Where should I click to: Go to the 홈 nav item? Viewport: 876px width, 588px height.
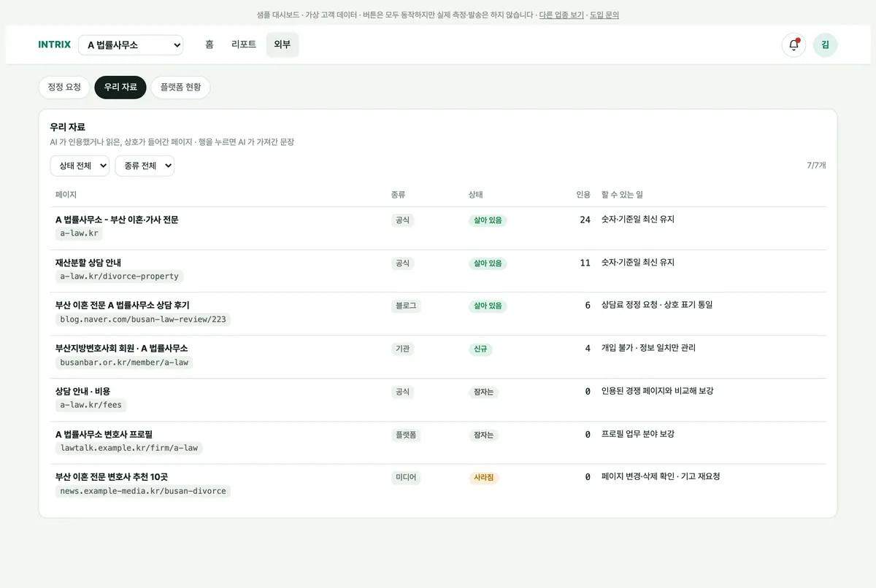tap(210, 45)
